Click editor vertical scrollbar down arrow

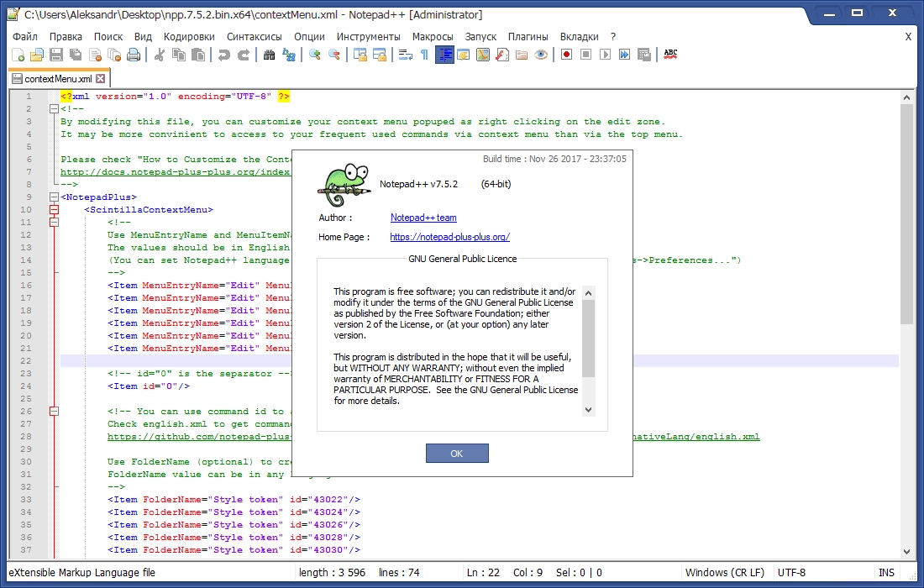906,552
